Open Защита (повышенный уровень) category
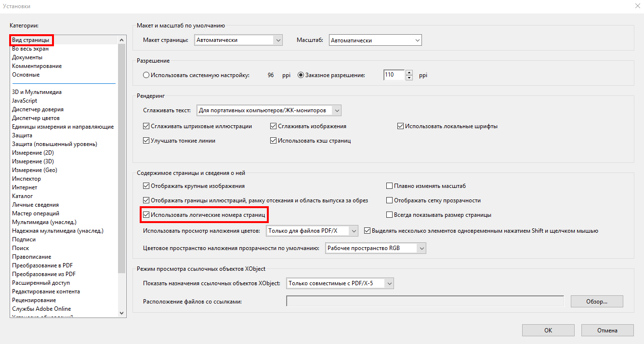The height and width of the screenshot is (344, 644). pos(54,144)
